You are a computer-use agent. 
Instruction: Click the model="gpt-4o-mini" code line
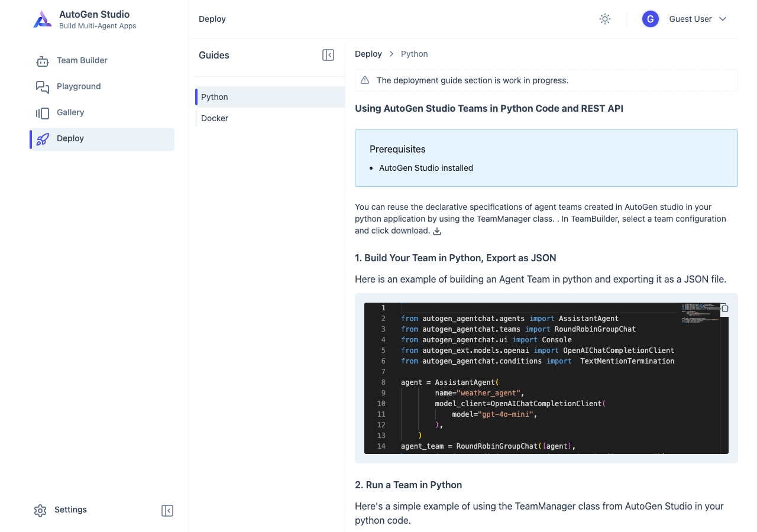point(494,414)
